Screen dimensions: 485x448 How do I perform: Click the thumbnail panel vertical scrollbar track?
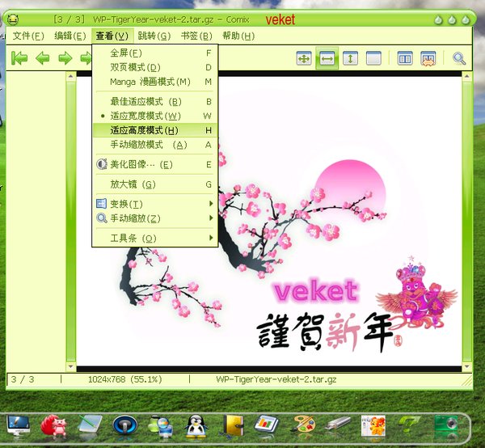coord(71,222)
